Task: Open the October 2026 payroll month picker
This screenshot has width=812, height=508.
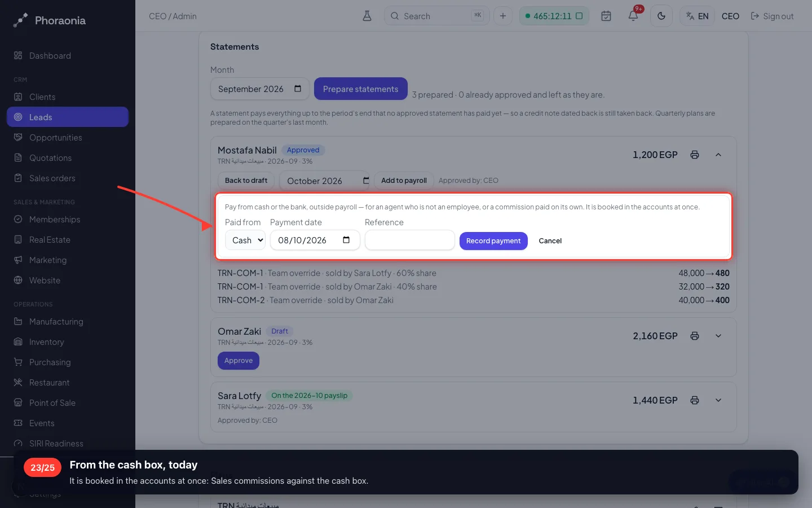Action: [325, 181]
